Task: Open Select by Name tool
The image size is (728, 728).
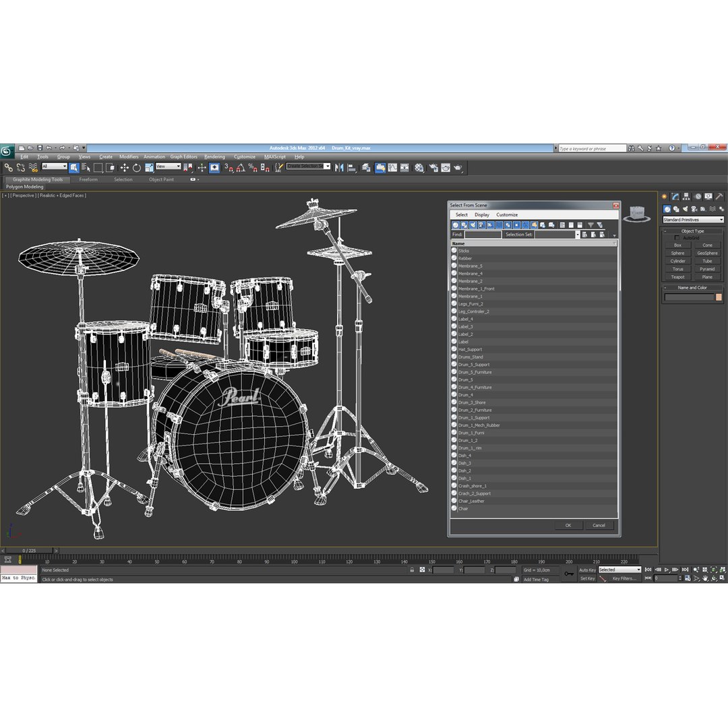Action: pyautogui.click(x=86, y=168)
